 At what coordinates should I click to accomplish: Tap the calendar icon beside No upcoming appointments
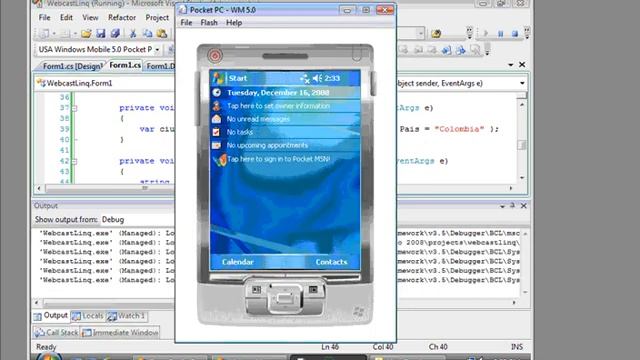coord(216,145)
